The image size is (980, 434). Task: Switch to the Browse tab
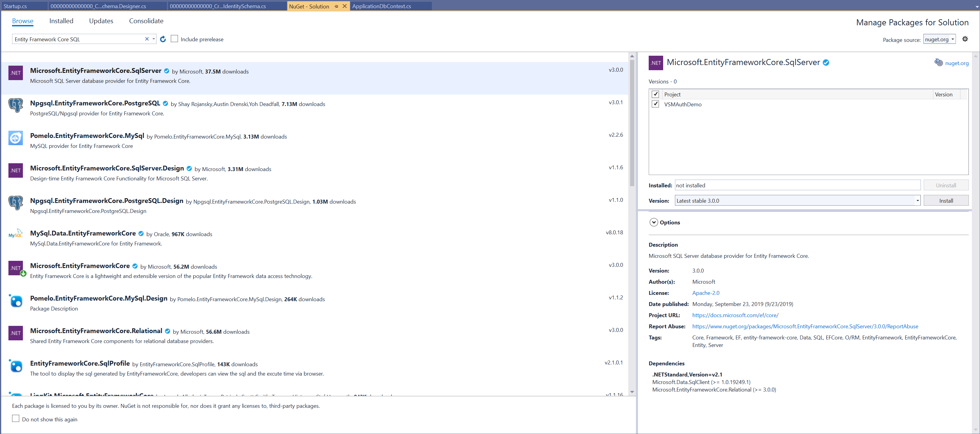[23, 21]
